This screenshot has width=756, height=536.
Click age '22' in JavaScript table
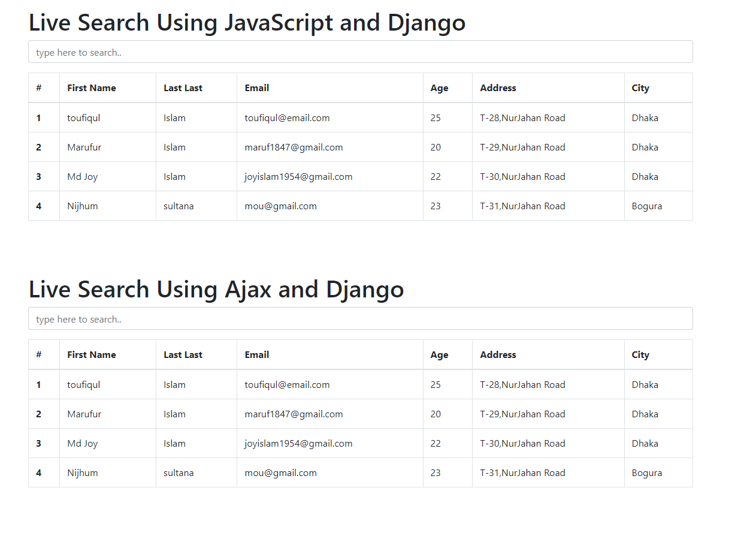(436, 176)
